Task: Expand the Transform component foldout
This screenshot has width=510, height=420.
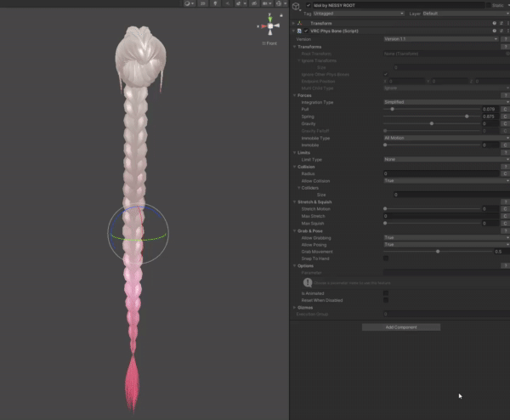Action: click(x=293, y=23)
